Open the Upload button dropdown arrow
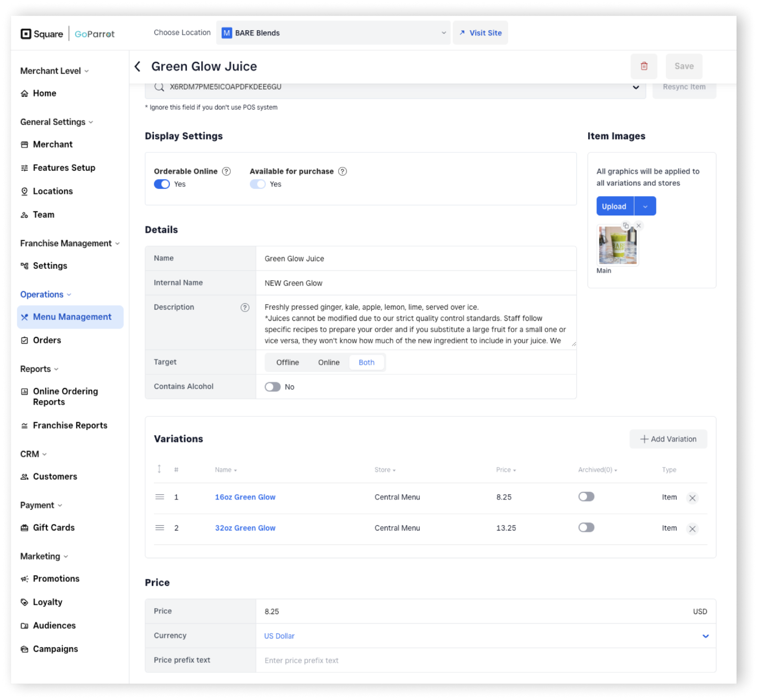This screenshot has height=700, width=758. pos(645,206)
